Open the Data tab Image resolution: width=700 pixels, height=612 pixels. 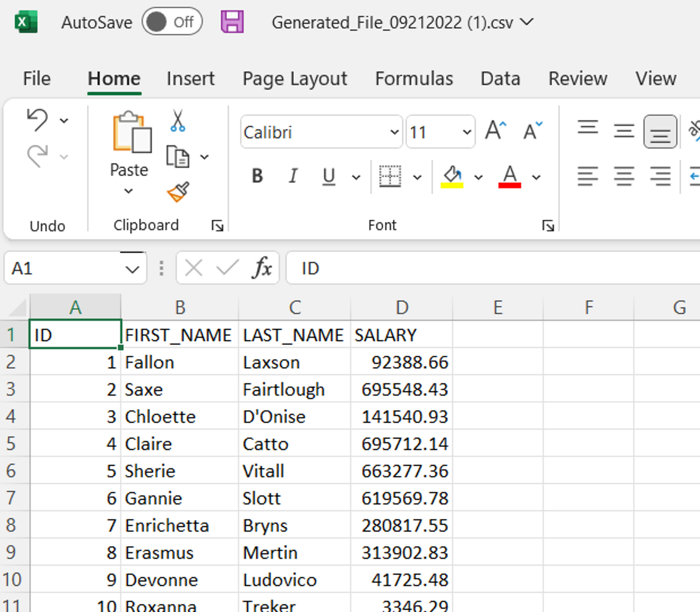(500, 79)
